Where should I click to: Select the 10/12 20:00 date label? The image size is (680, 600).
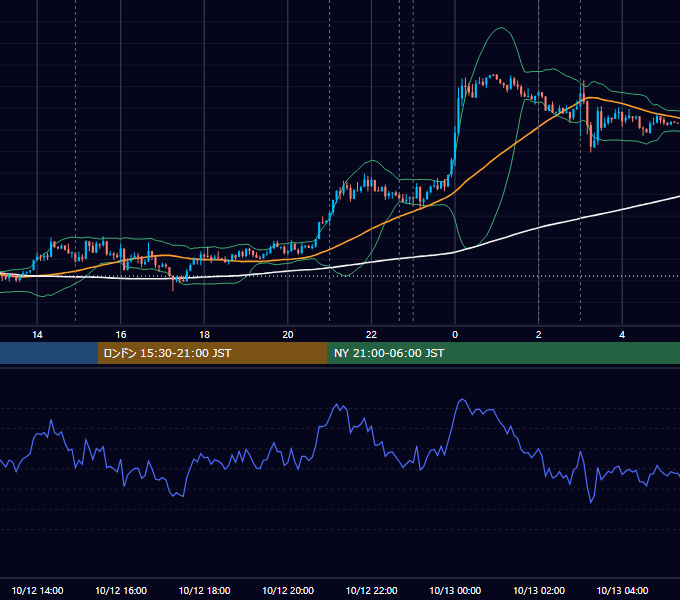tap(288, 591)
